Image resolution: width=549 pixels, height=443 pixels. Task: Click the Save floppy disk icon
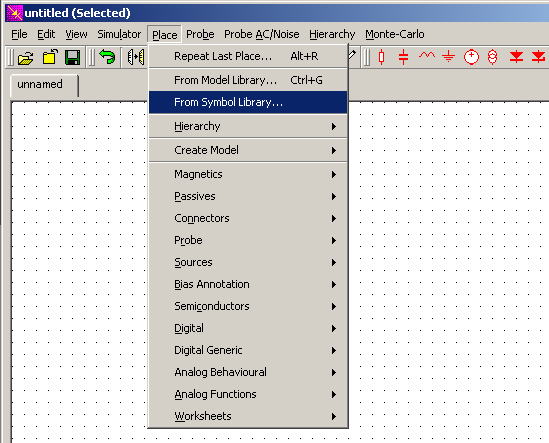(72, 57)
